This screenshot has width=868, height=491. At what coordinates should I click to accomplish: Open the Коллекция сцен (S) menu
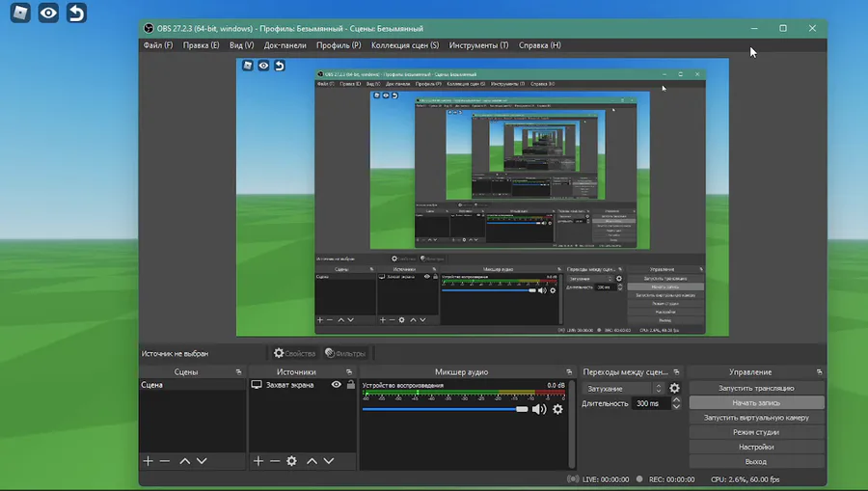[x=405, y=45]
